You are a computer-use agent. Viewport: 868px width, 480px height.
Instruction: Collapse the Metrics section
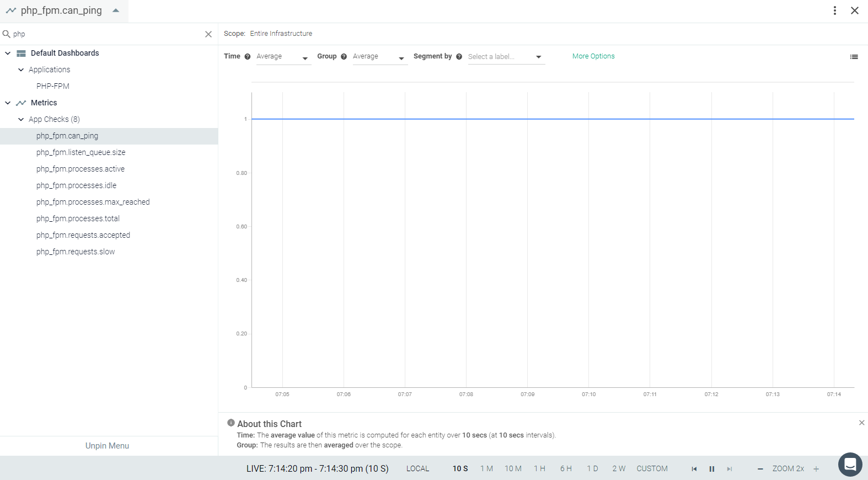(x=8, y=103)
